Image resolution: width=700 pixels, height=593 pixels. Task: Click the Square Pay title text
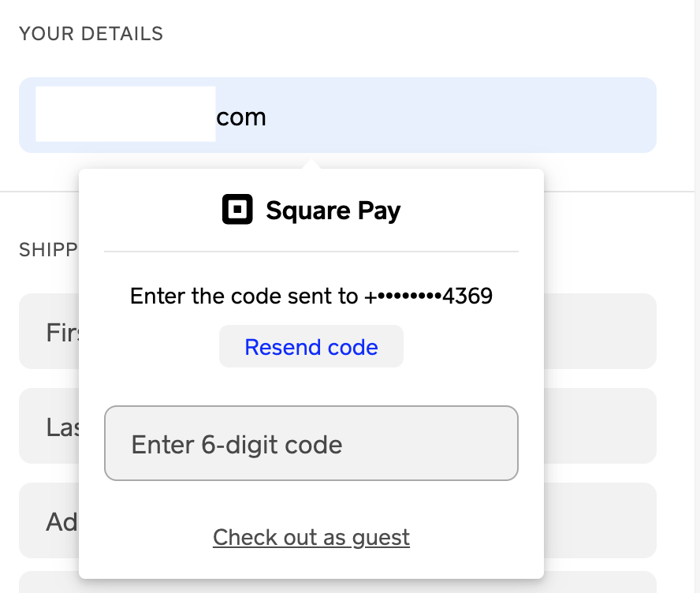pyautogui.click(x=333, y=211)
